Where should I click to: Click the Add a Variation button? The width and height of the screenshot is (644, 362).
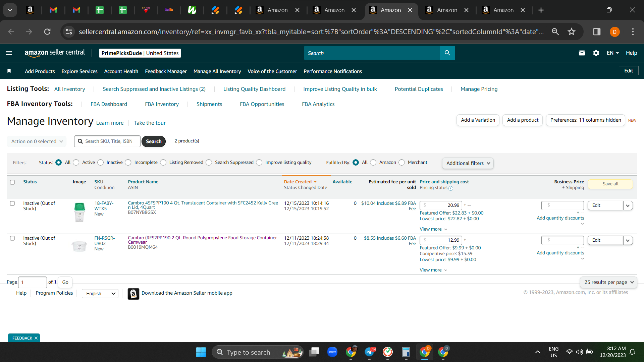(478, 120)
